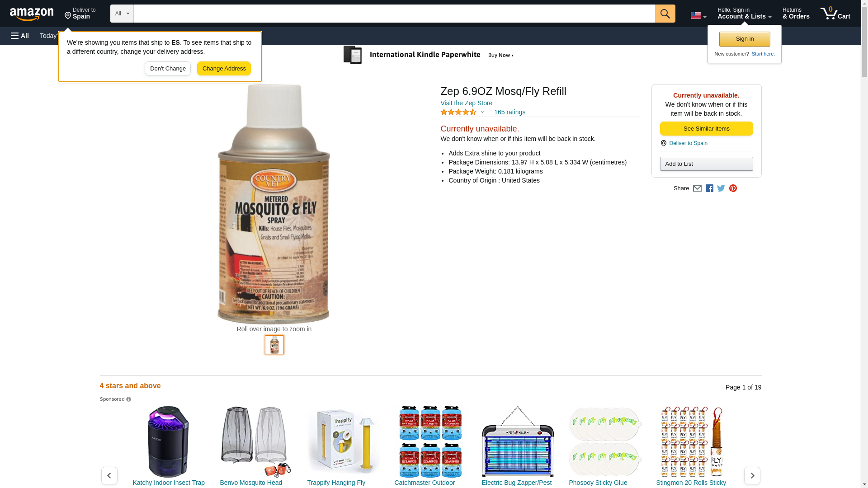Image resolution: width=868 pixels, height=488 pixels.
Task: Select the product image thumbnail
Action: (274, 345)
